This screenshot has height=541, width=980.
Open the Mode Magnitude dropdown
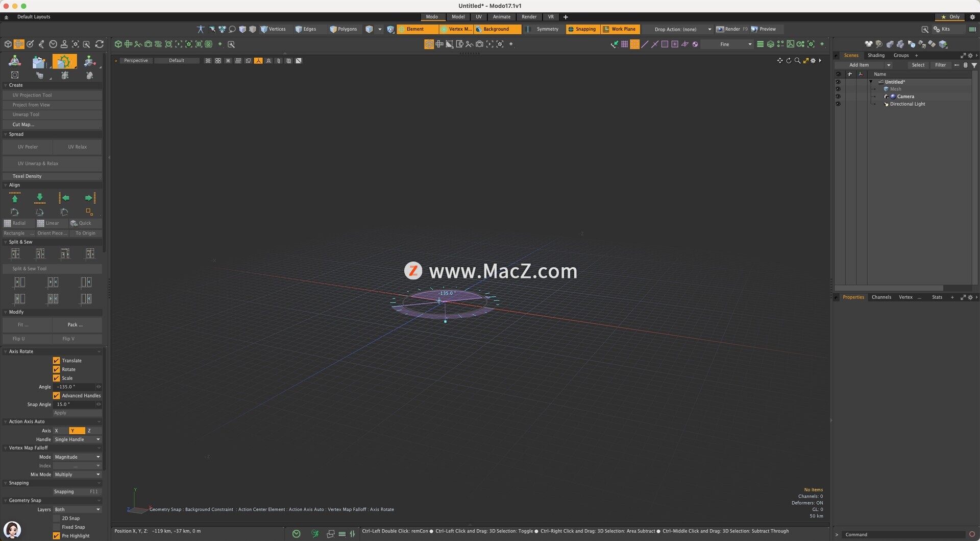point(77,457)
